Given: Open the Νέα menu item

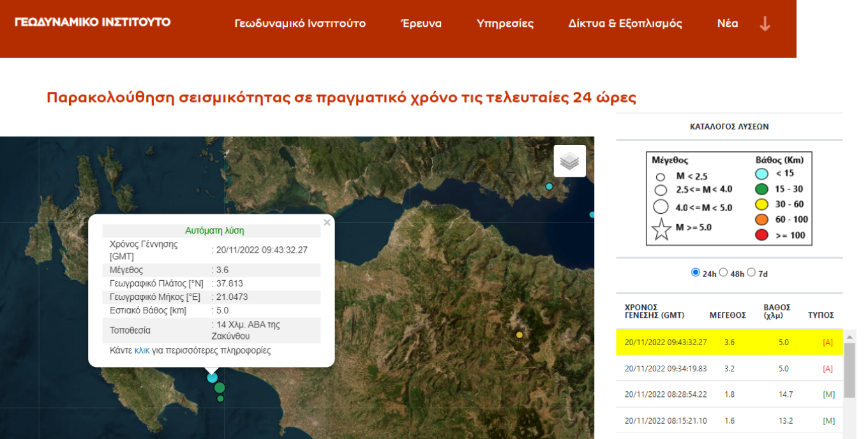Looking at the screenshot, I should click(x=728, y=24).
